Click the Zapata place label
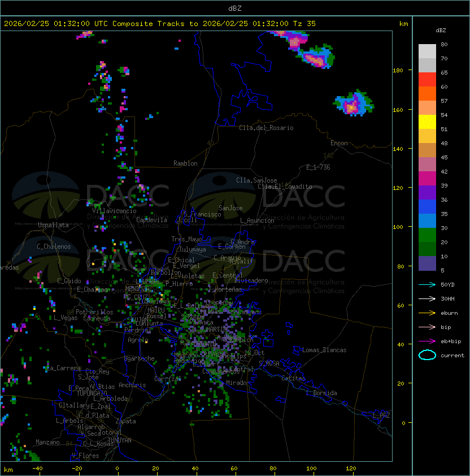The height and width of the screenshot is (476, 470). click(125, 421)
